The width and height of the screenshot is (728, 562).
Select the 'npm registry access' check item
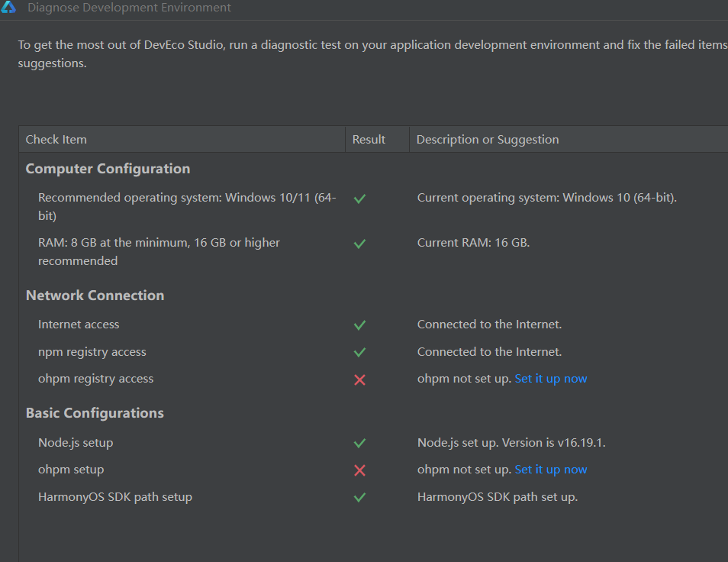coord(92,352)
